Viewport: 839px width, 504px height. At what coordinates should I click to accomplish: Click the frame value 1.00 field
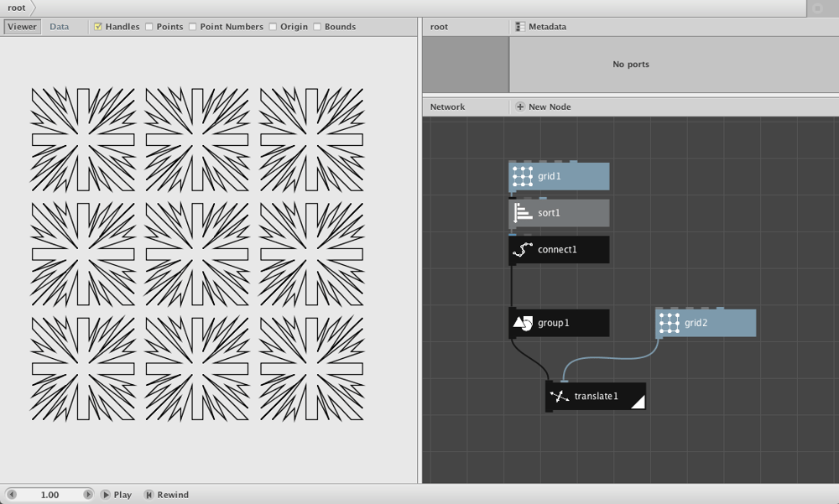pos(50,495)
